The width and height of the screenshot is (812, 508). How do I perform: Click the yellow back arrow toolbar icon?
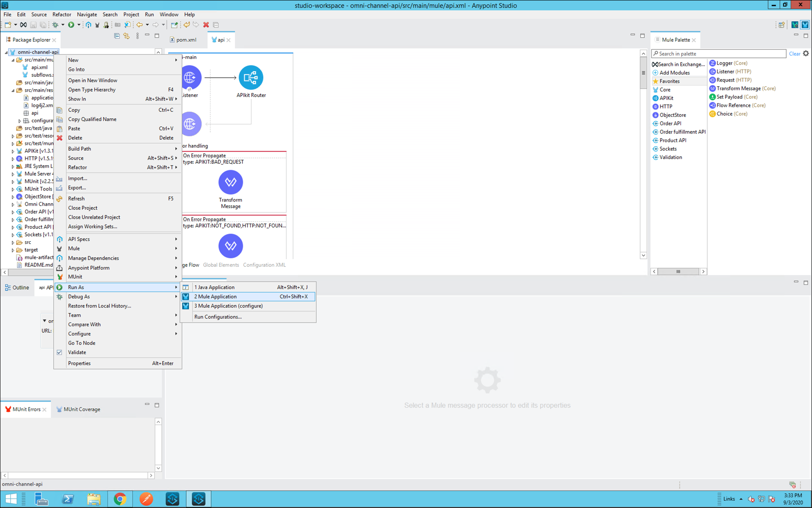point(186,25)
